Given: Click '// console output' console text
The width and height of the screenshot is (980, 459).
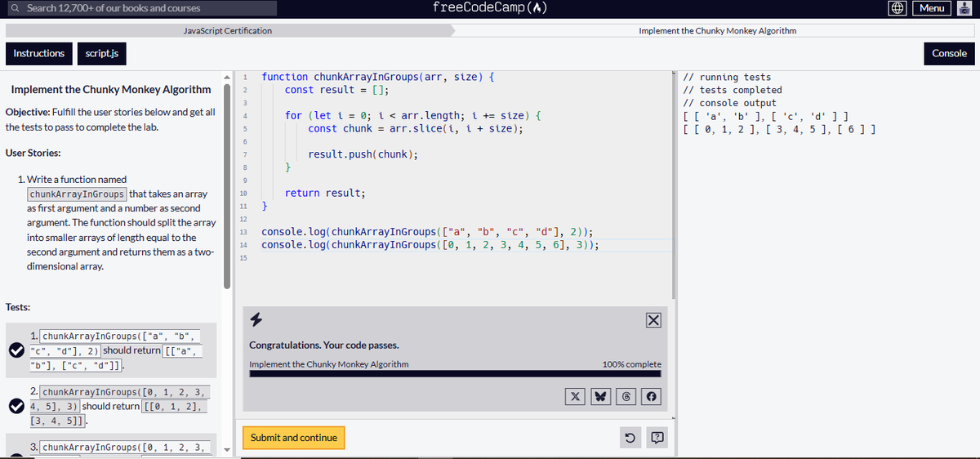Looking at the screenshot, I should (730, 103).
